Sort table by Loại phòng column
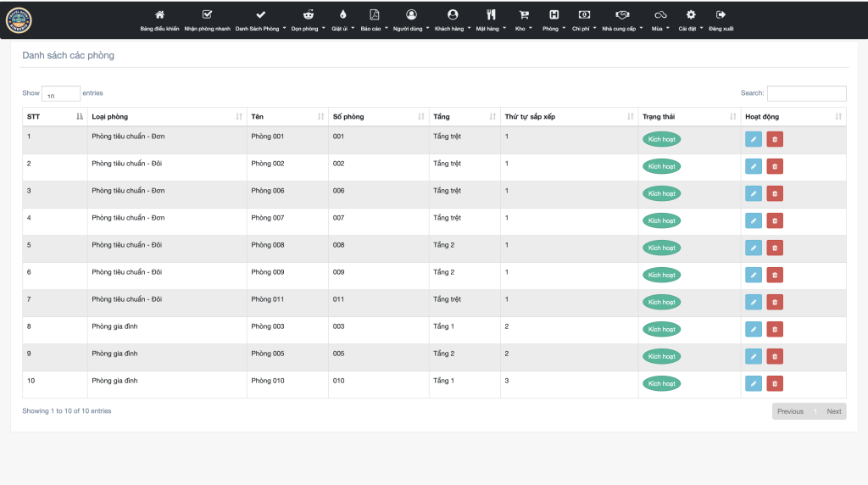Viewport: 868px width, 485px height. coord(167,117)
